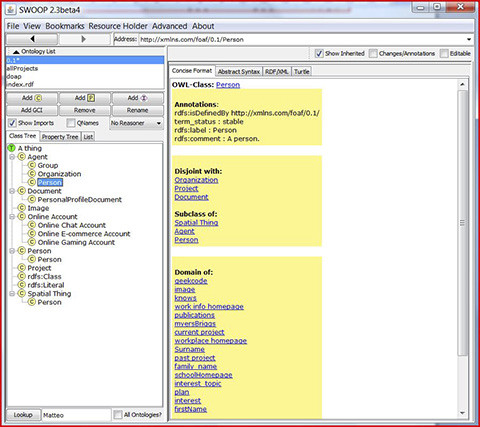The height and width of the screenshot is (427, 480).
Task: Enable the Editable checkbox
Action: [444, 53]
